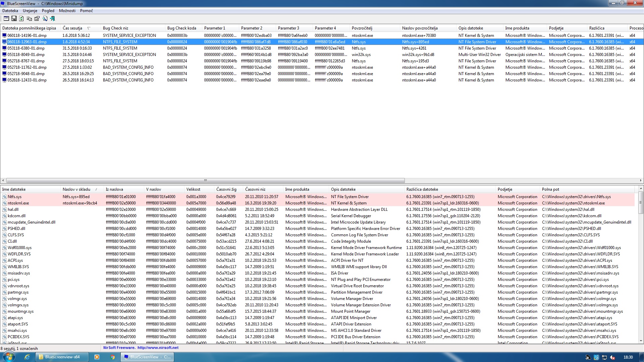Image resolution: width=644 pixels, height=362 pixels.
Task: Open the Windows Start button
Action: pyautogui.click(x=8, y=357)
